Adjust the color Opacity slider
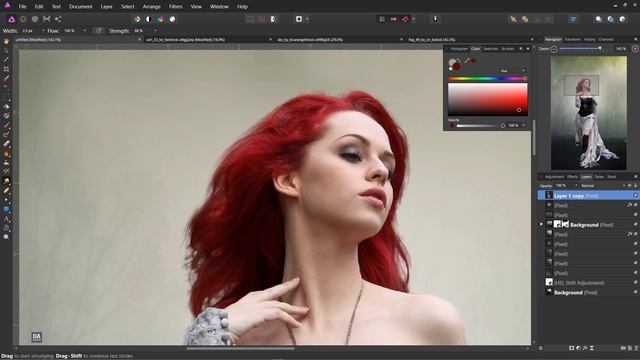The width and height of the screenshot is (640, 360). [x=480, y=125]
